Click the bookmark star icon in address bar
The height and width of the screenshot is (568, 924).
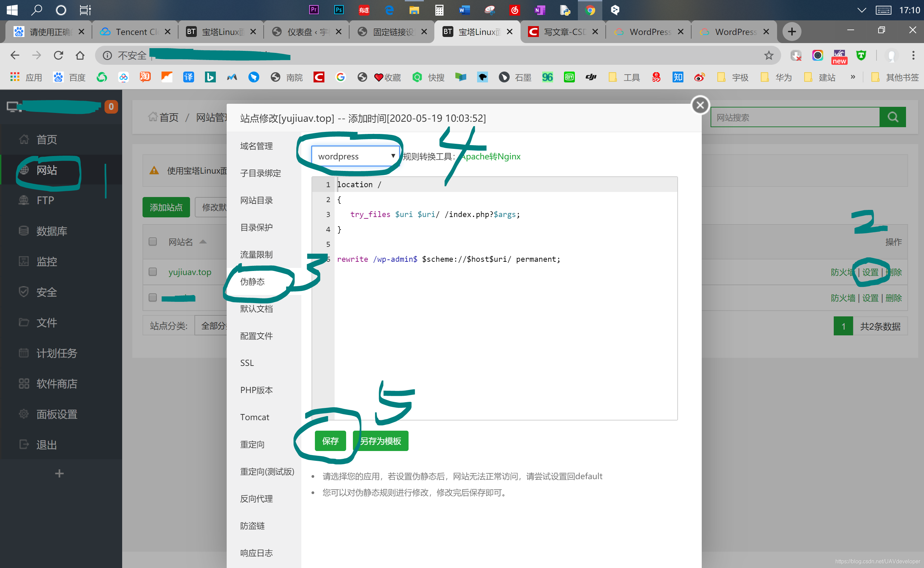pyautogui.click(x=768, y=56)
